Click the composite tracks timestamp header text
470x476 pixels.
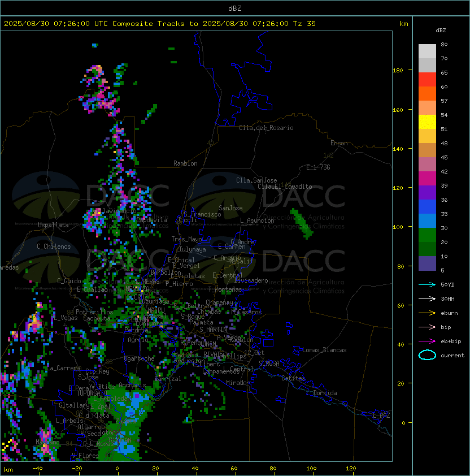[x=160, y=24]
